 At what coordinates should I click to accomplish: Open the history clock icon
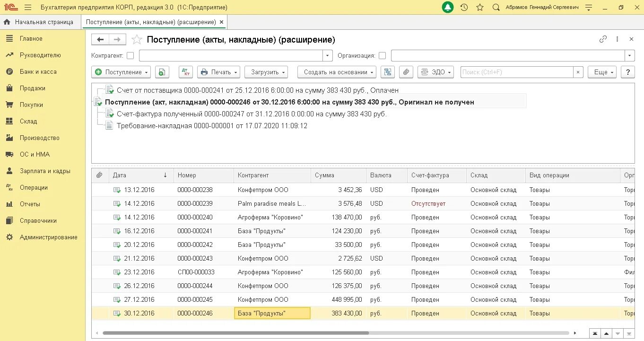(x=464, y=8)
